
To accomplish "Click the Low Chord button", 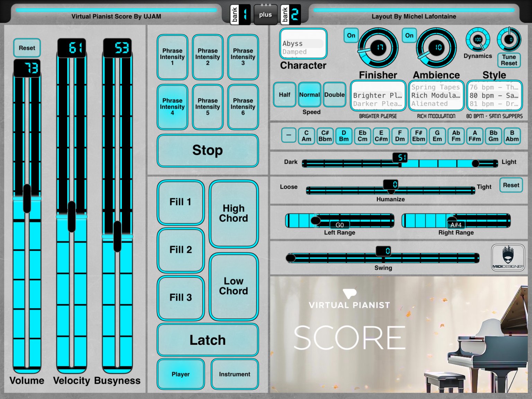I will (x=234, y=286).
